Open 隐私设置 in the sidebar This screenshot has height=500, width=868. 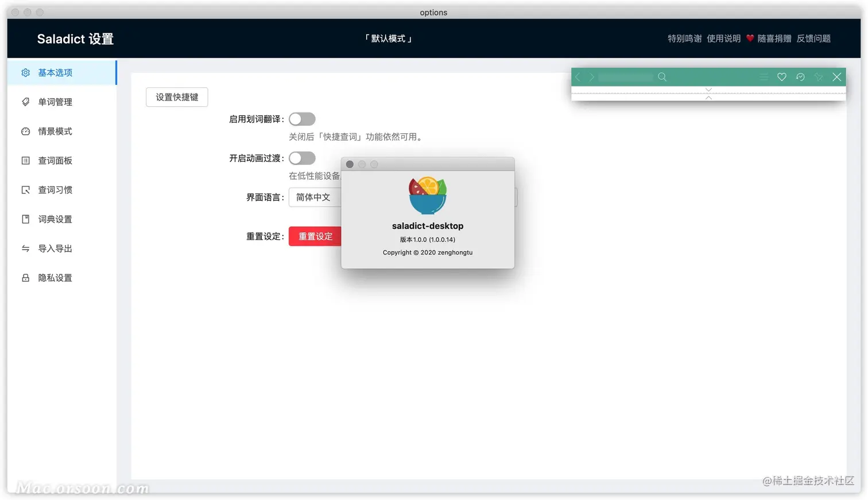point(62,278)
